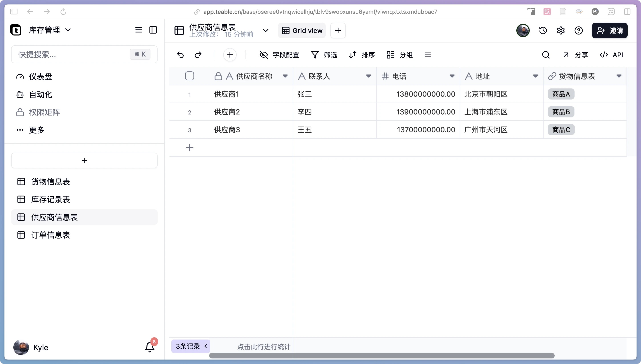
Task: Open notifications bell icon
Action: (x=150, y=347)
